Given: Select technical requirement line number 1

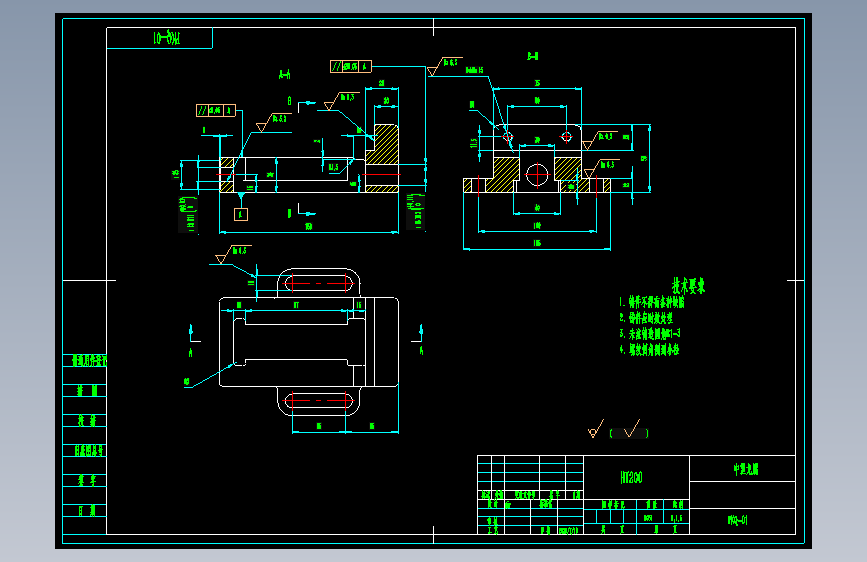Looking at the screenshot, I should click(652, 302).
